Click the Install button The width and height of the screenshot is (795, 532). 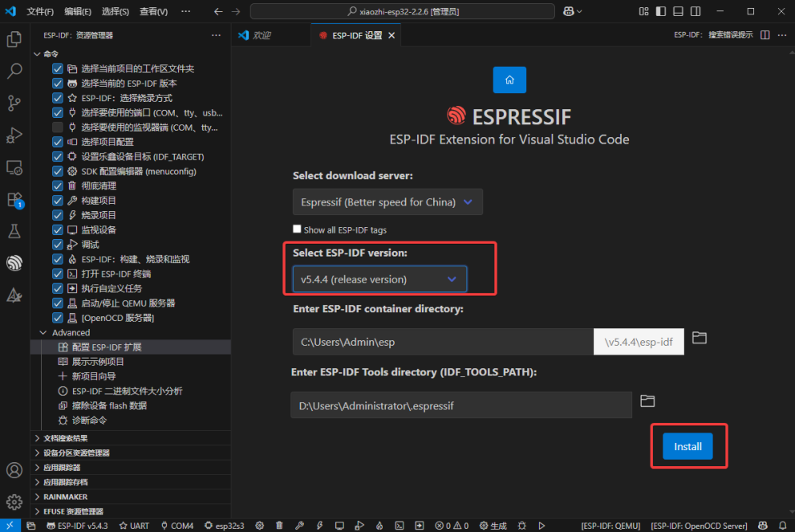[x=688, y=446]
